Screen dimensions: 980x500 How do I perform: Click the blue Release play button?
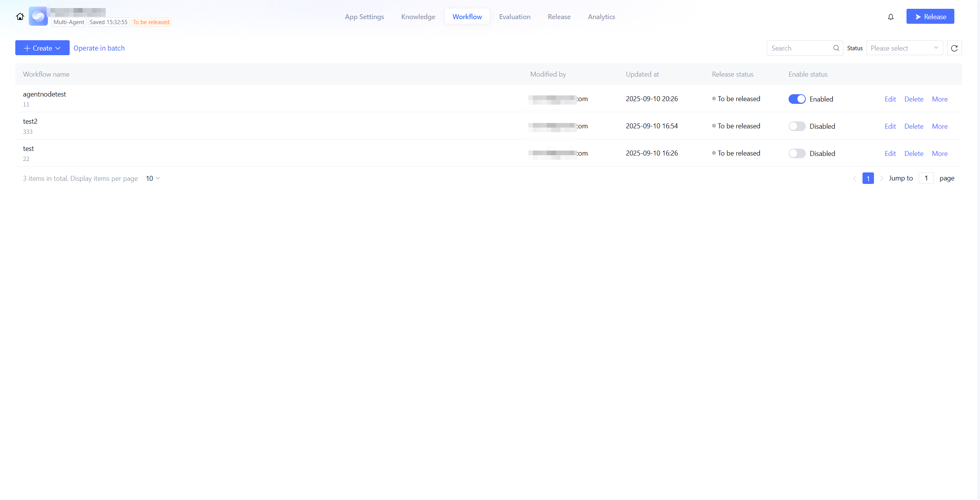click(x=930, y=16)
